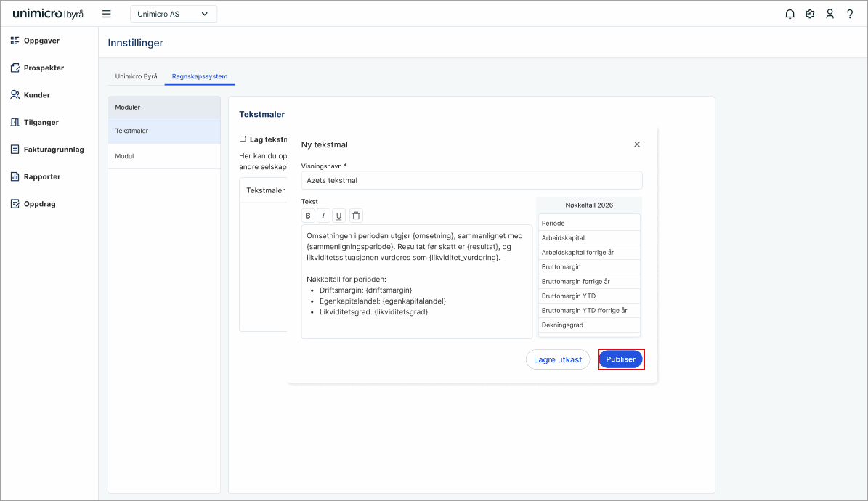Select the Moduler header row
The width and height of the screenshot is (868, 501).
coord(164,107)
